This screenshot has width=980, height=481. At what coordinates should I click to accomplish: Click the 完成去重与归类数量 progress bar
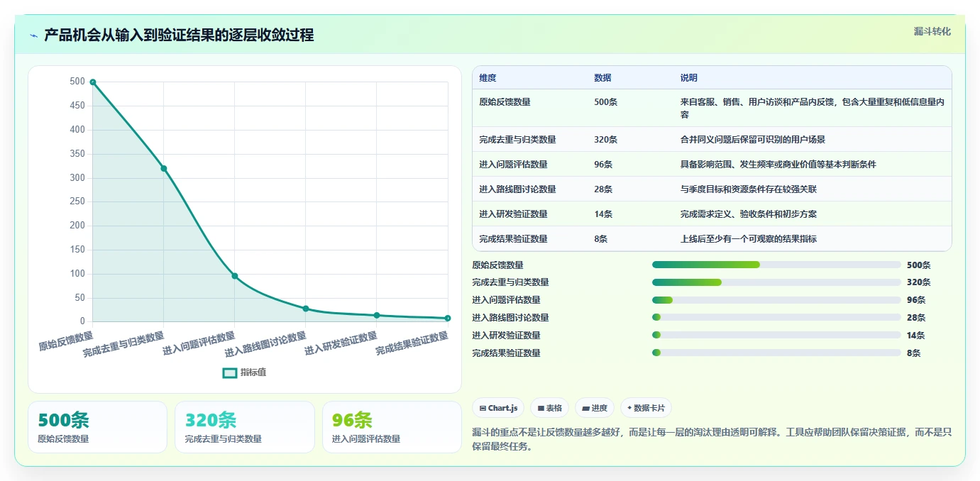(x=776, y=282)
